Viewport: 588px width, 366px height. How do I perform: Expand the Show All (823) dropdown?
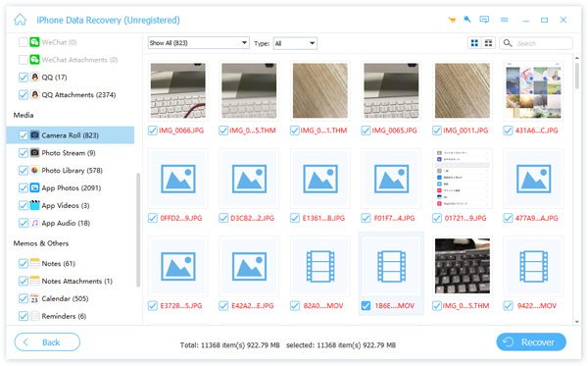(x=198, y=43)
